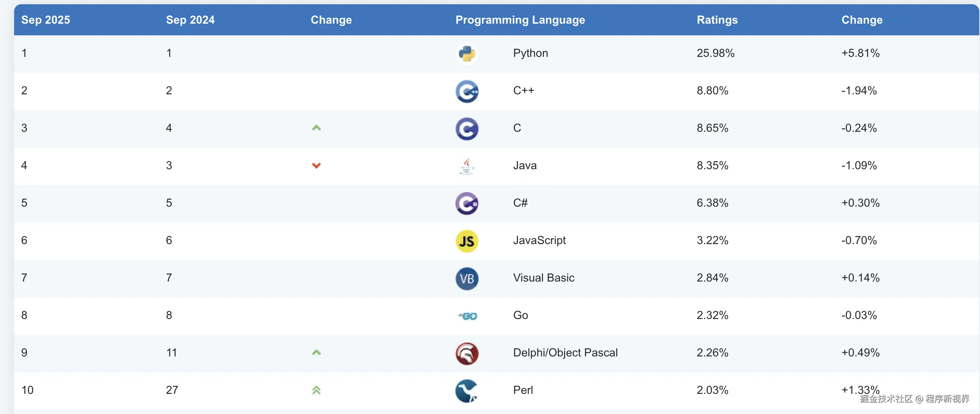Click the C# logo icon

click(466, 203)
